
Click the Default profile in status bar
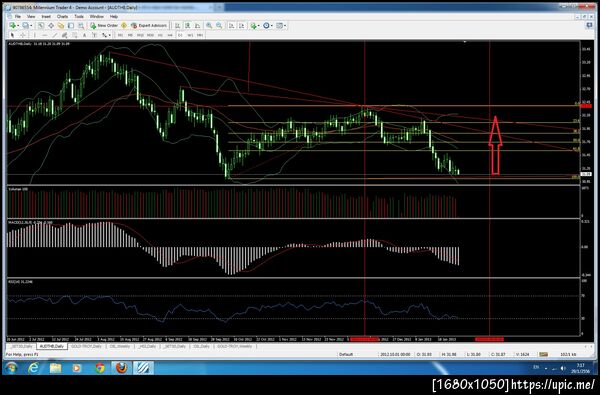[x=346, y=354]
